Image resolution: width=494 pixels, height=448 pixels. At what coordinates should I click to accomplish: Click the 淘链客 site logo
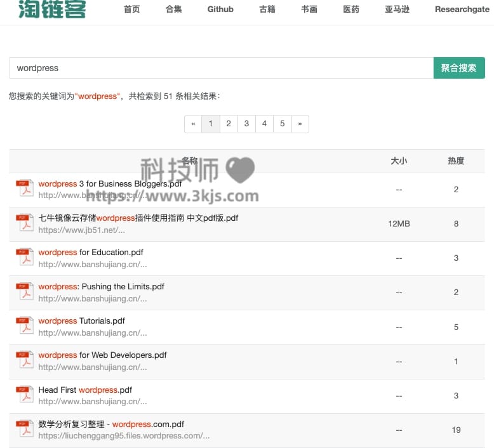(52, 9)
